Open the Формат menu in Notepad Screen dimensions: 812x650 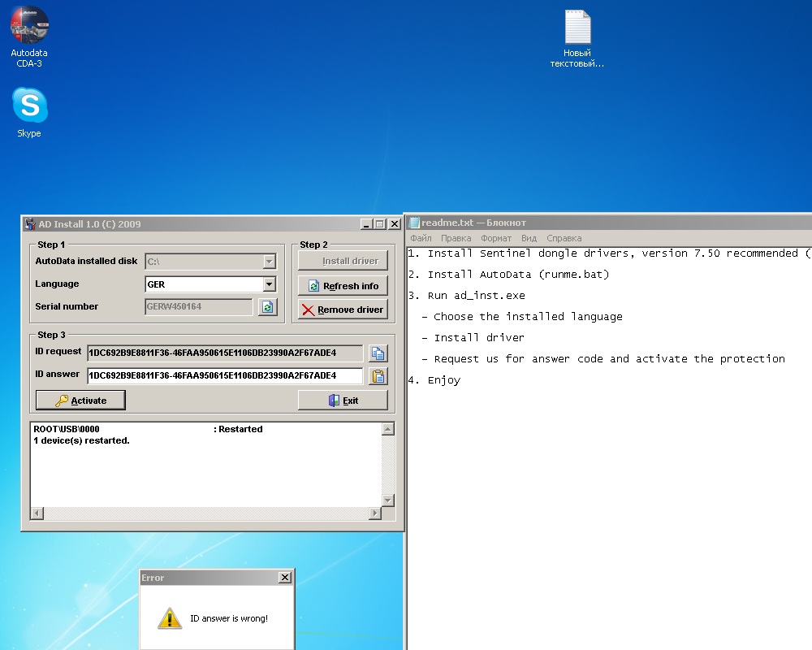[495, 238]
